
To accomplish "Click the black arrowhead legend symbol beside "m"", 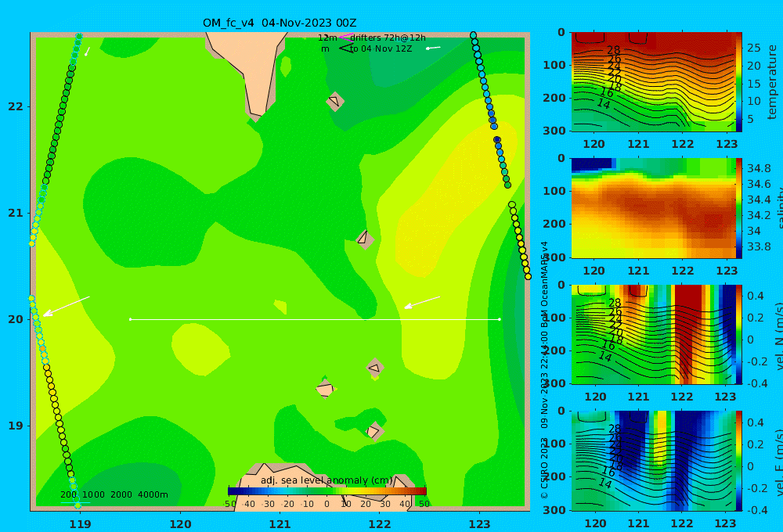I will pos(345,49).
